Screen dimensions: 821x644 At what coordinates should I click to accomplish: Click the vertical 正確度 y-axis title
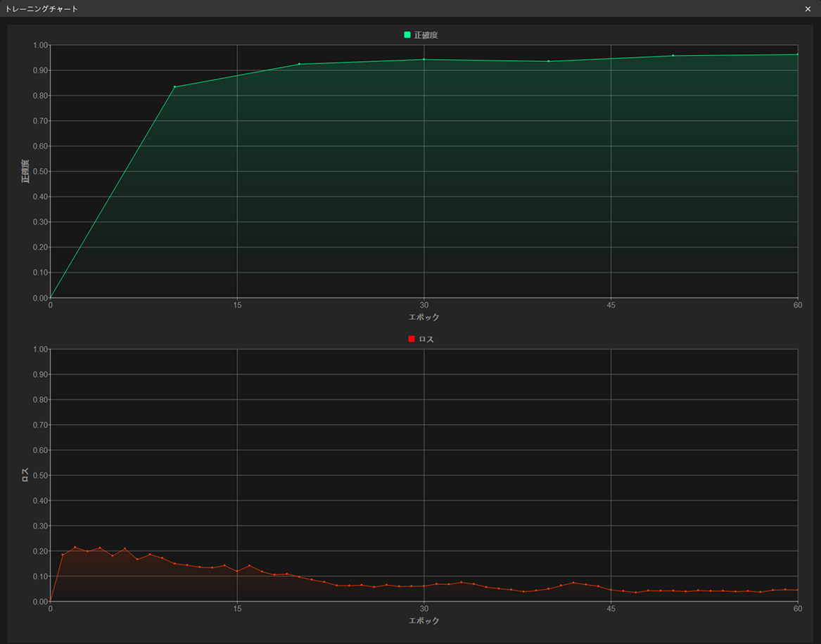point(25,171)
